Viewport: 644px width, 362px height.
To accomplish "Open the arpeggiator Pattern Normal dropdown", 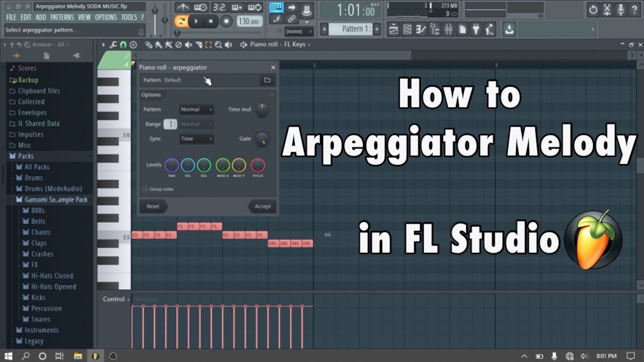I will (196, 109).
